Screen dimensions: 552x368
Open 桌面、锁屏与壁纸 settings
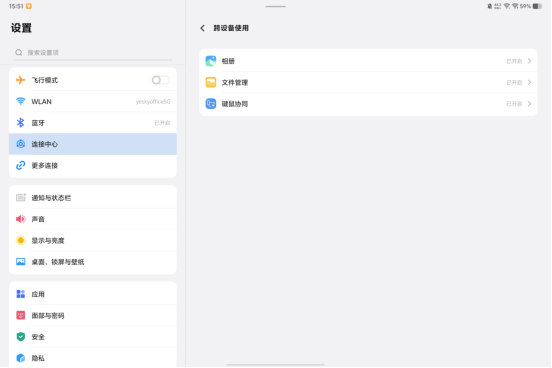pos(93,262)
